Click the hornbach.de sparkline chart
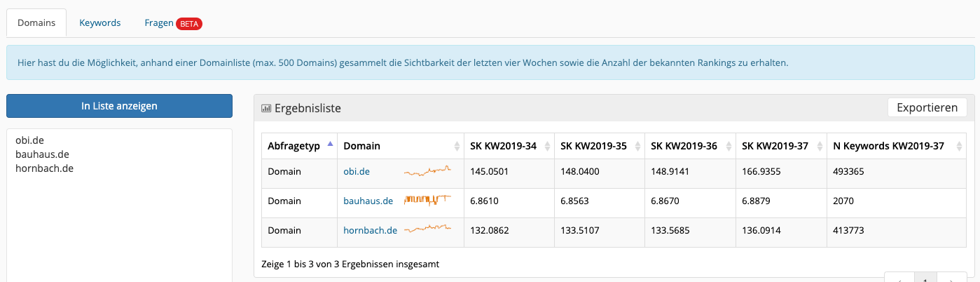 point(427,229)
